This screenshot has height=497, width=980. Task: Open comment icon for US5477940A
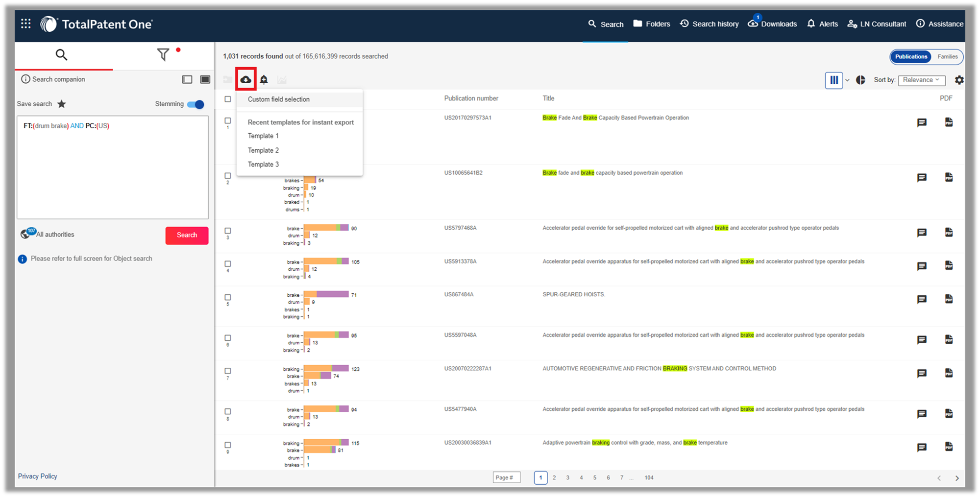922,414
